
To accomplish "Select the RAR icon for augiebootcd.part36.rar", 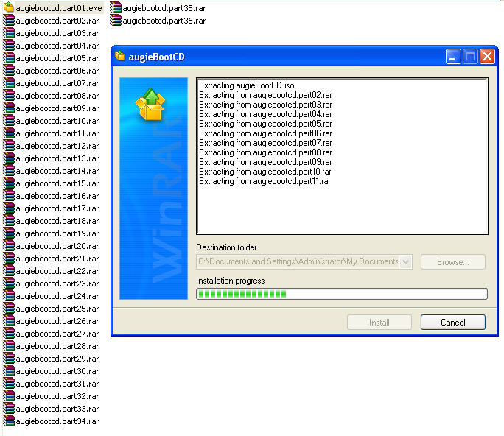I will pos(116,21).
